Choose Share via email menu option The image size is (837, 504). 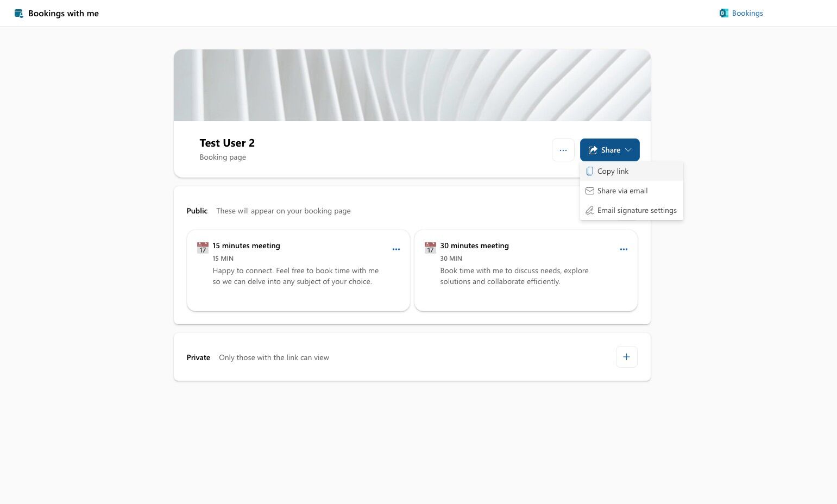click(622, 191)
